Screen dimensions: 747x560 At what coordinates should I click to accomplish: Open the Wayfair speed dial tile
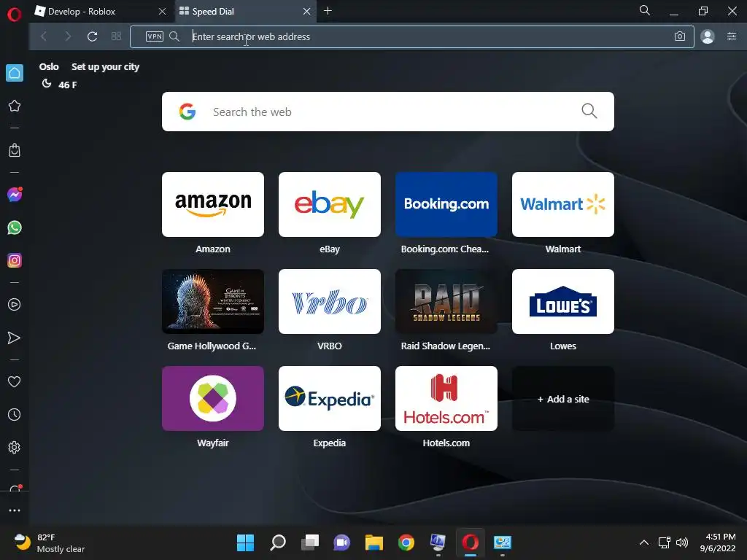(213, 399)
